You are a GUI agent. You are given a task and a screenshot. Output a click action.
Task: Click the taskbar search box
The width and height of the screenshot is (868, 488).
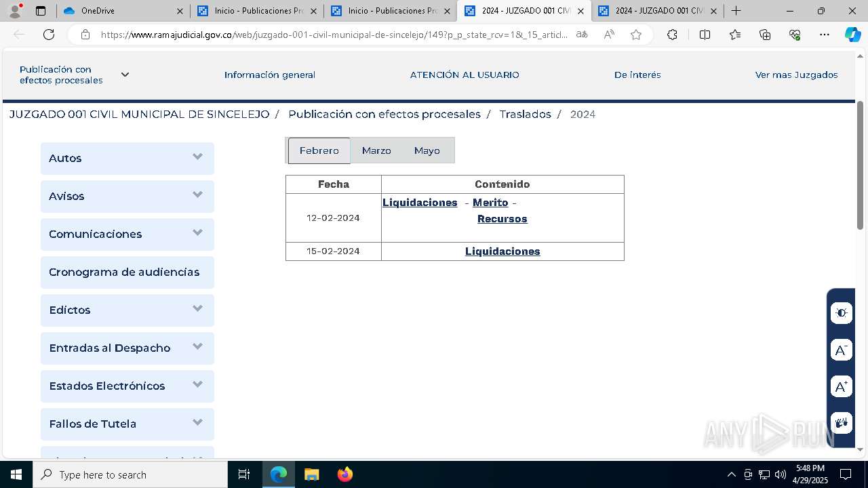coord(130,474)
